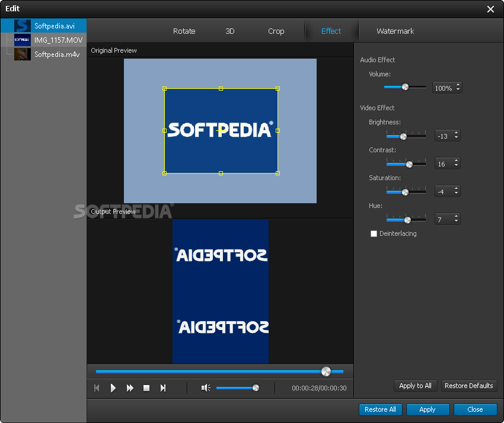Select the Softpedia.avi file thumbnail
The image size is (504, 423).
pyautogui.click(x=23, y=26)
